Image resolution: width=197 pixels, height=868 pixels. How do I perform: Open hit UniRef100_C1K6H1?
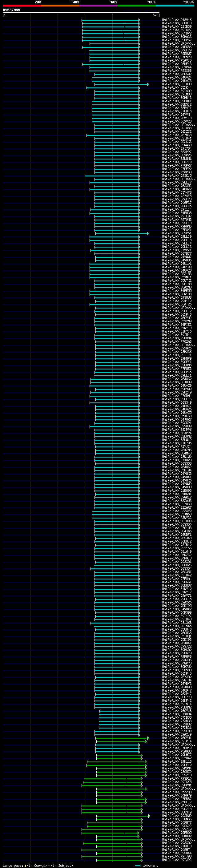pyautogui.click(x=177, y=494)
